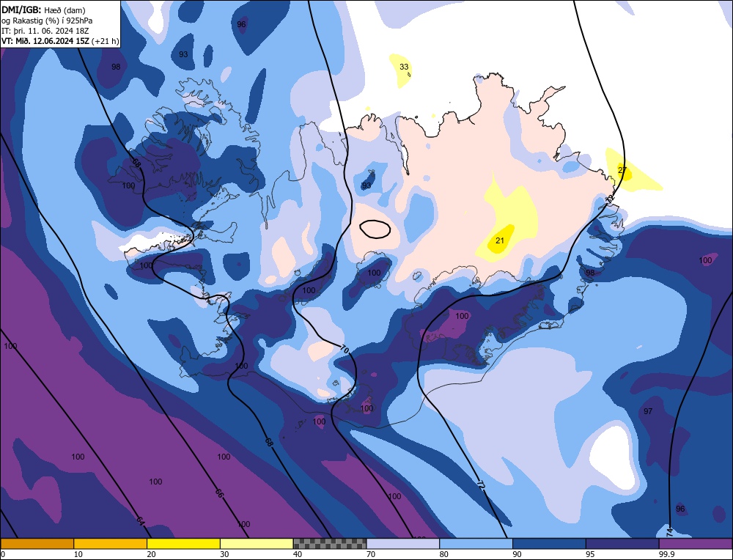Screen dimensions: 733x560
Task: Pick the bright yellow 20–30 legend swatch
Action: 184,544
